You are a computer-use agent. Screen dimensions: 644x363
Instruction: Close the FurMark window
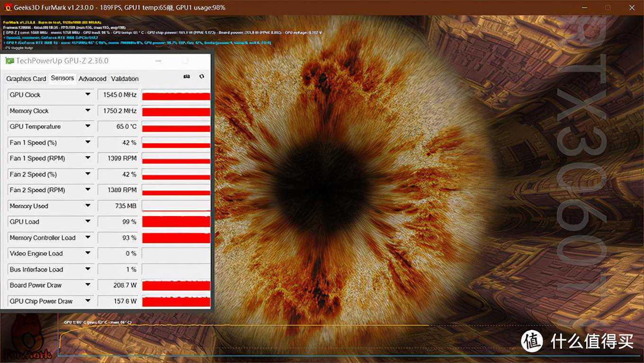click(632, 8)
